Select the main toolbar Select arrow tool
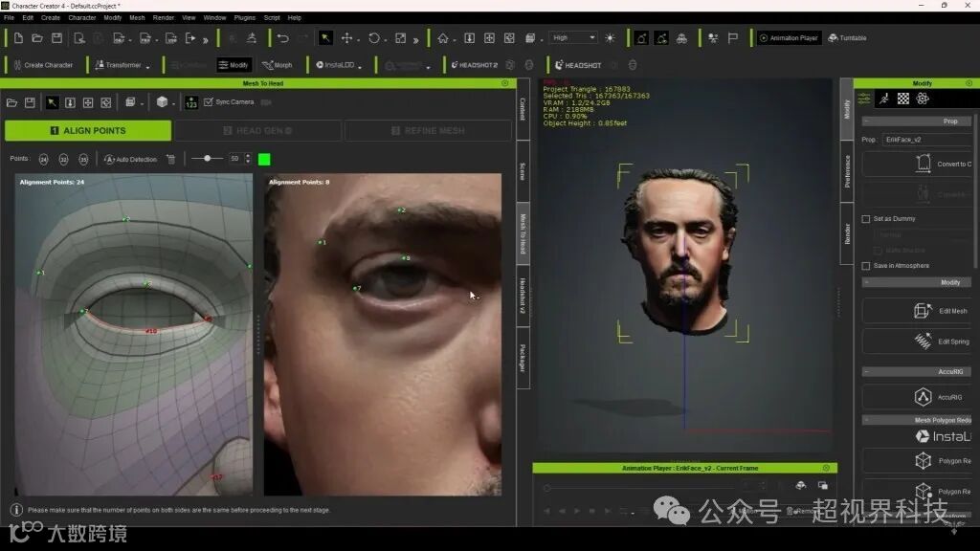 pyautogui.click(x=325, y=38)
